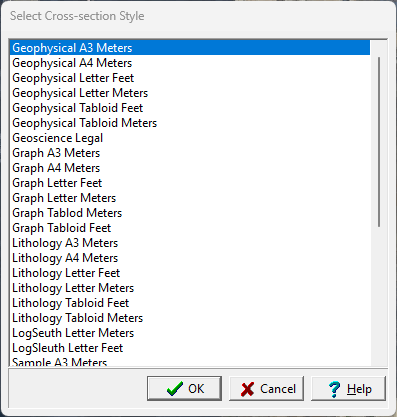Select LogSleuth Letter Feet
397x417 pixels.
(190, 348)
